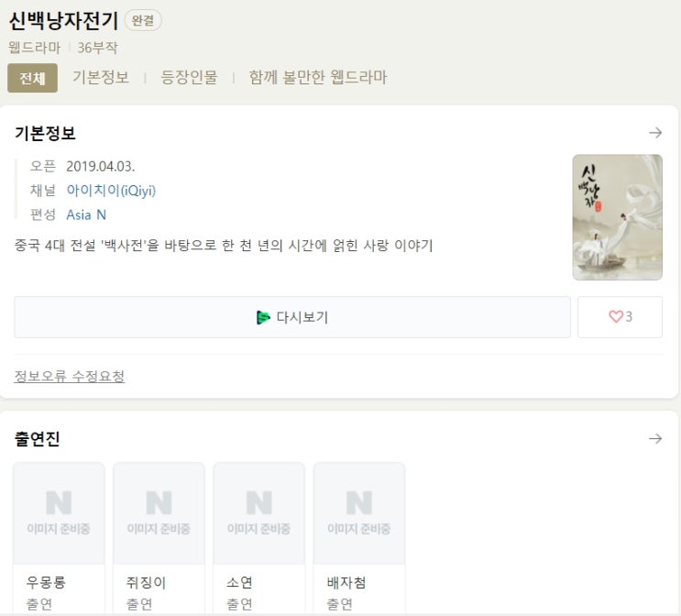Click the 다시보기 play icon
The width and height of the screenshot is (681, 616).
pos(264,317)
